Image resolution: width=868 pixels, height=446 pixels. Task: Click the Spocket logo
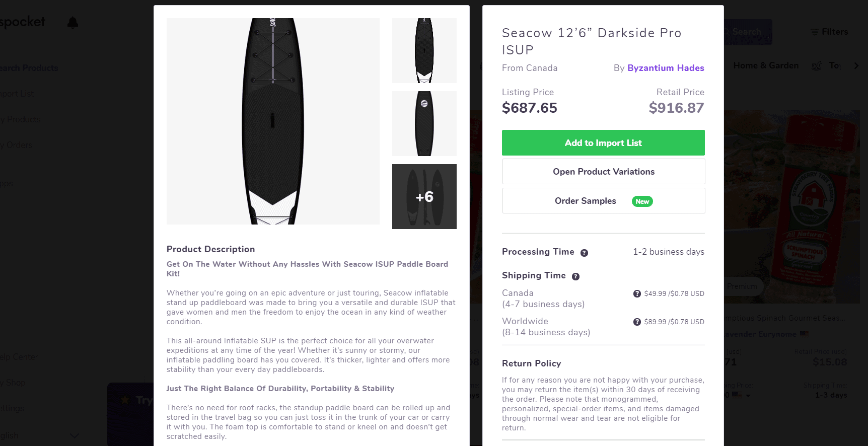pyautogui.click(x=23, y=21)
